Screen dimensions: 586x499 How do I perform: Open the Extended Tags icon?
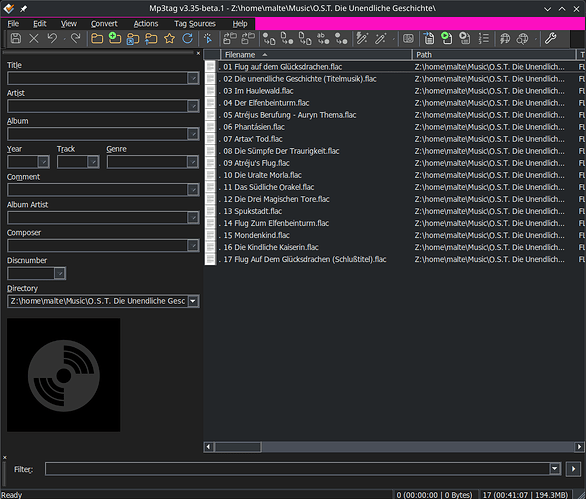tap(408, 38)
